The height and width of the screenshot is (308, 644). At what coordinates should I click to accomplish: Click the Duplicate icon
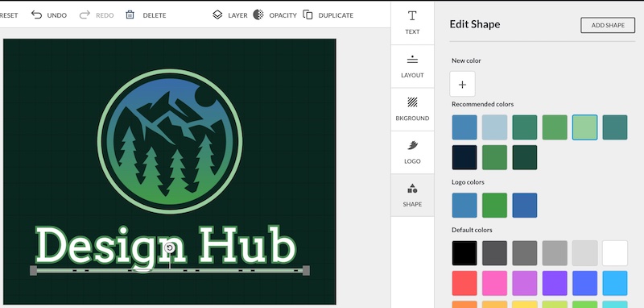(308, 15)
